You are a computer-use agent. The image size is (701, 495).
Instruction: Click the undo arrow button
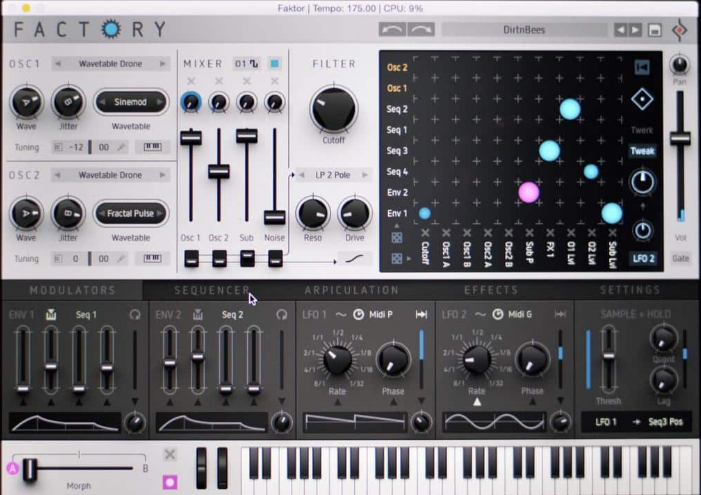[392, 30]
